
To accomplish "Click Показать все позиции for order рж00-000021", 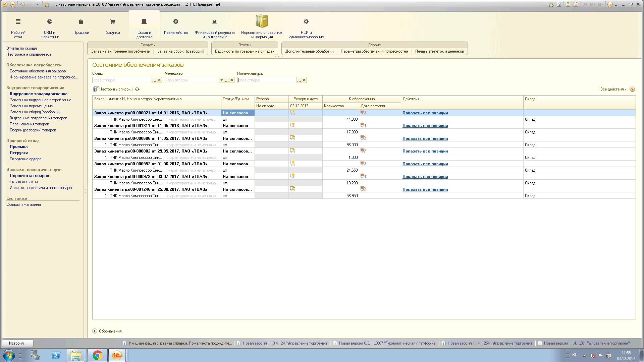I will 425,113.
